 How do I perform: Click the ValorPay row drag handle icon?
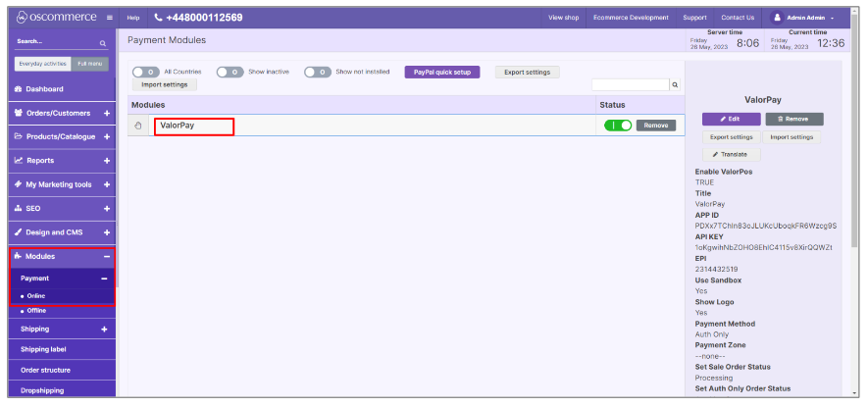coord(138,126)
